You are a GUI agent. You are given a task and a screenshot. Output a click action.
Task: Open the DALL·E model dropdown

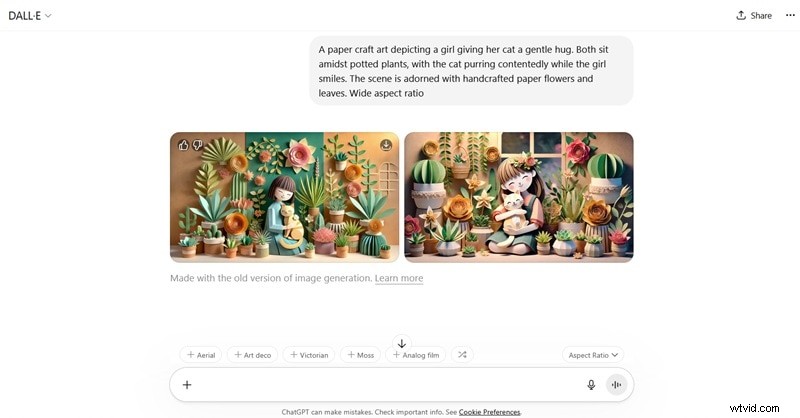tap(30, 16)
